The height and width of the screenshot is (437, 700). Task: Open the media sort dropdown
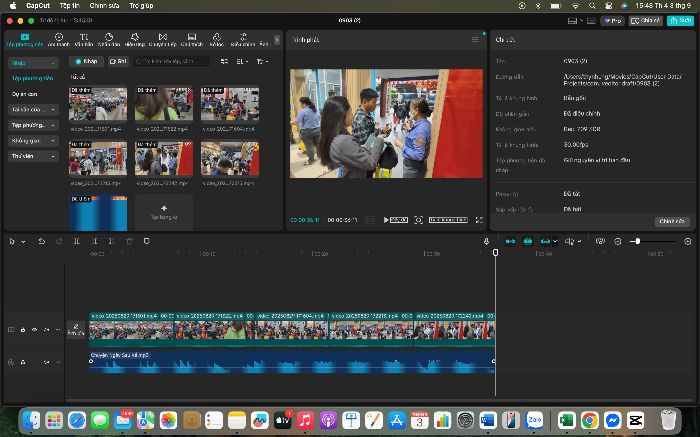click(x=242, y=61)
